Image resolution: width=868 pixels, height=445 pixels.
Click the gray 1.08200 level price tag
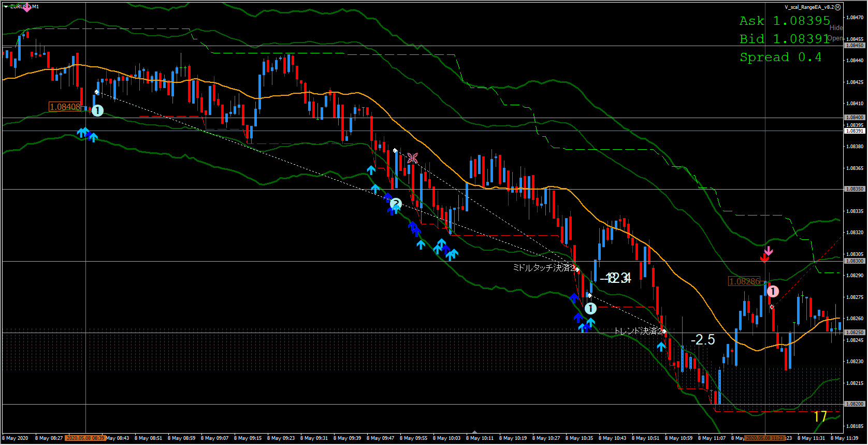click(x=855, y=404)
